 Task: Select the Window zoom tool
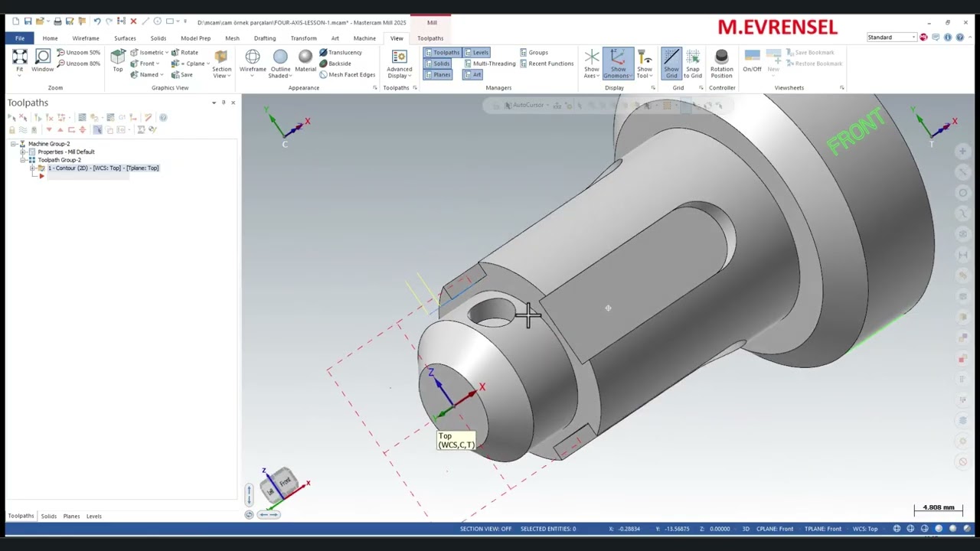pos(43,60)
